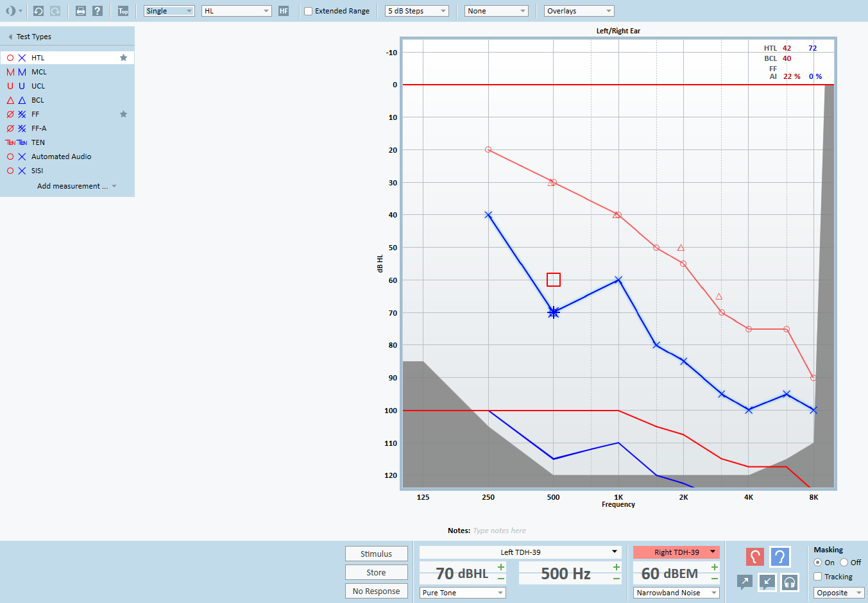Enable the Extended Range checkbox
Image resolution: width=868 pixels, height=603 pixels.
tap(309, 11)
